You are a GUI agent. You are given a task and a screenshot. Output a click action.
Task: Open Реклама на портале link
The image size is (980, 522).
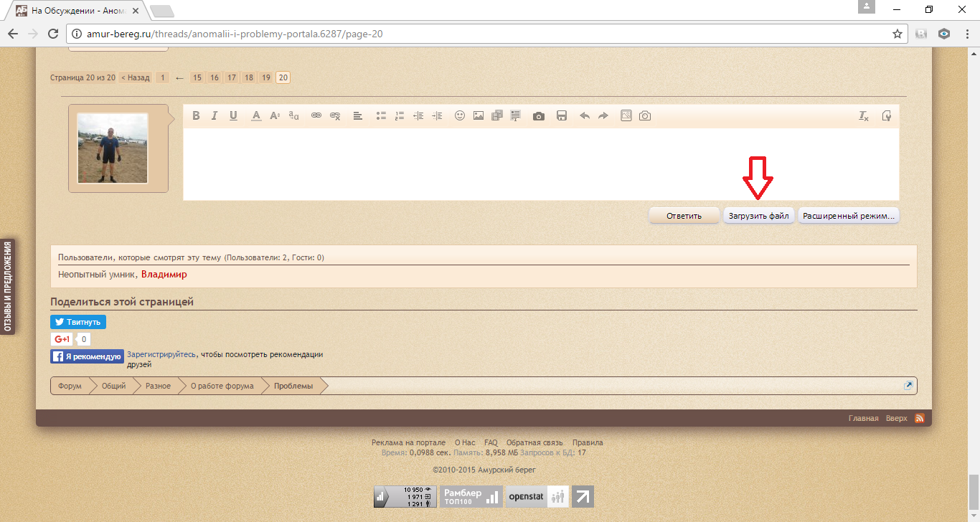(408, 442)
